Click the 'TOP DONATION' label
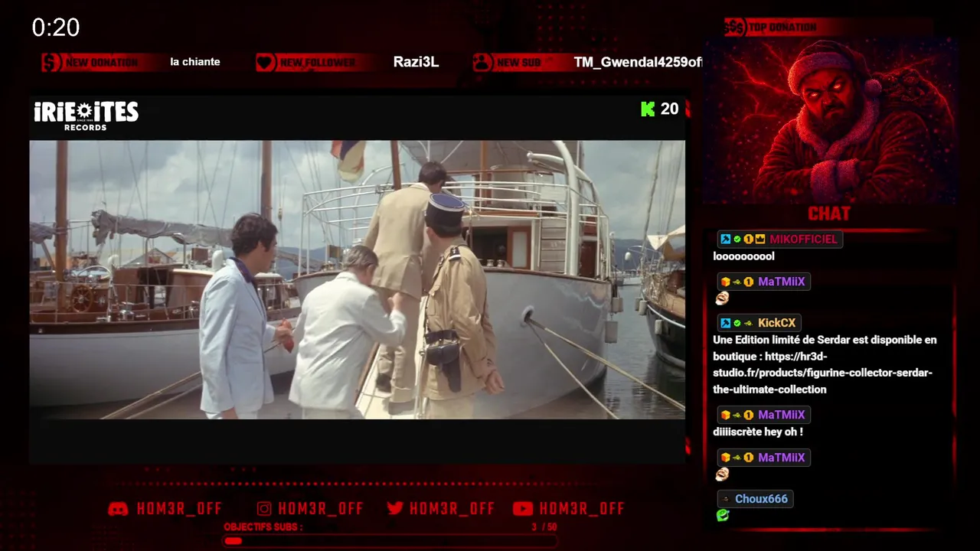 pos(782,28)
